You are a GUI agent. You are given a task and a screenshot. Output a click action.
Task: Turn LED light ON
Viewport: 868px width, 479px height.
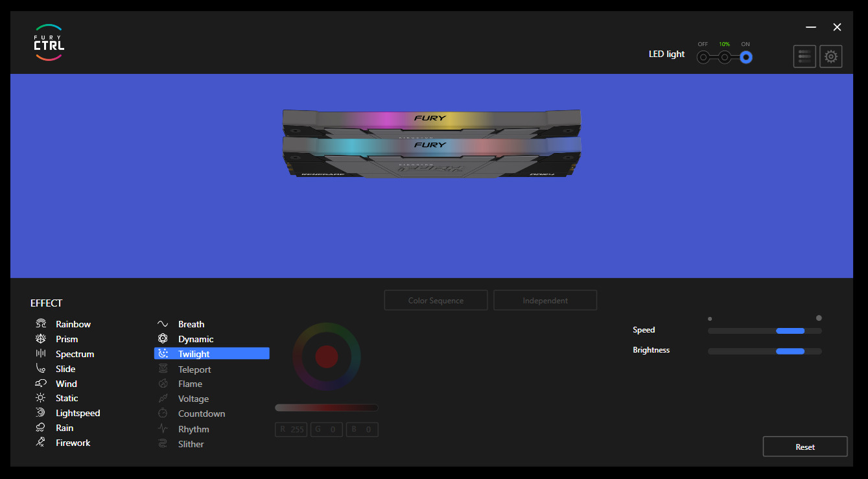[746, 58]
